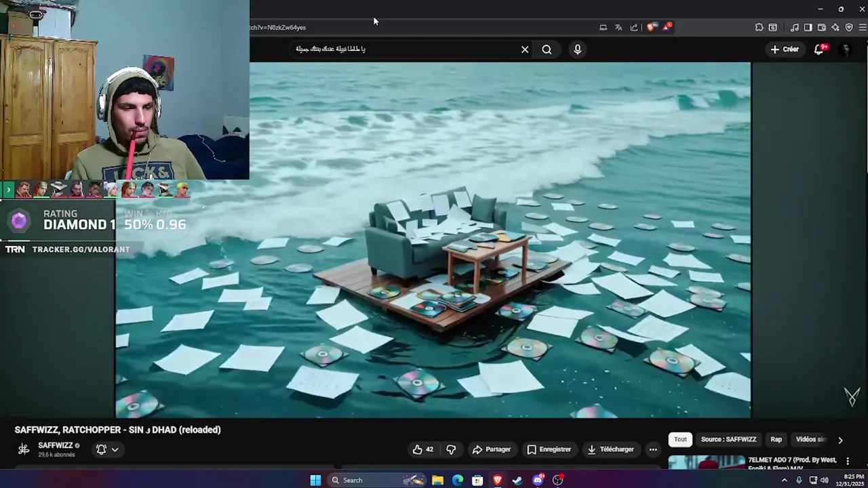The height and width of the screenshot is (488, 868).
Task: Launch Microsoft Edge from taskbar
Action: click(x=458, y=480)
